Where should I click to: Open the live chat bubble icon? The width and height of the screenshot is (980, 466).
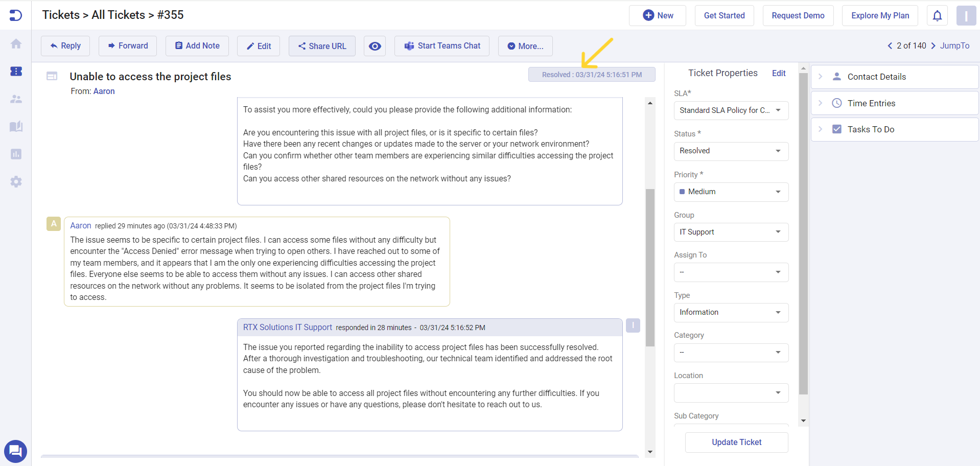15,451
